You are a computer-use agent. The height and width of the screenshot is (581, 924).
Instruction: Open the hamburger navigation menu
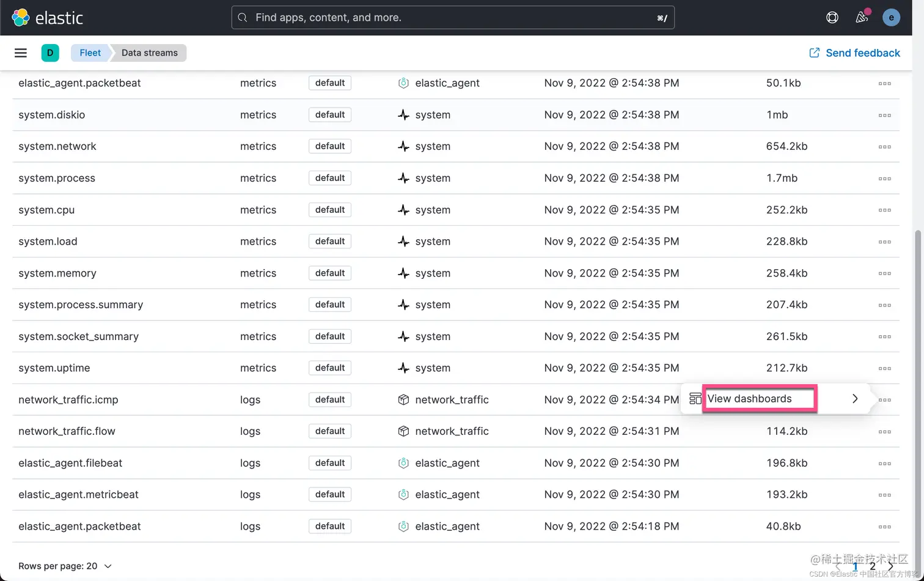coord(21,53)
